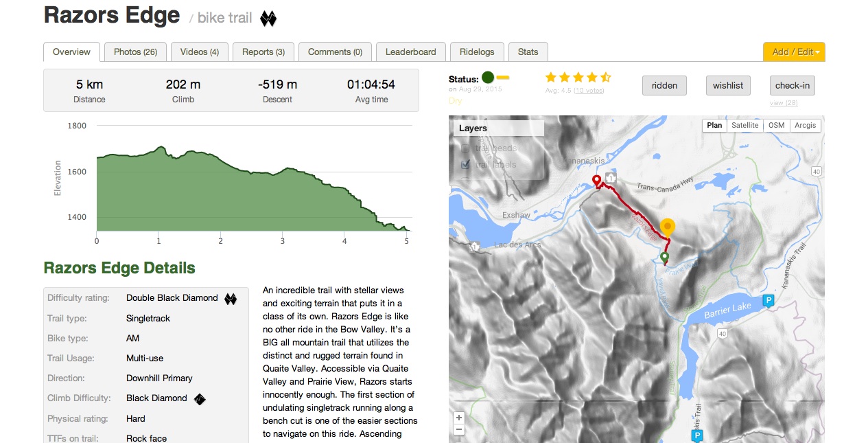Click the Barrier Lake parking icon
This screenshot has height=443, width=868.
(x=769, y=300)
